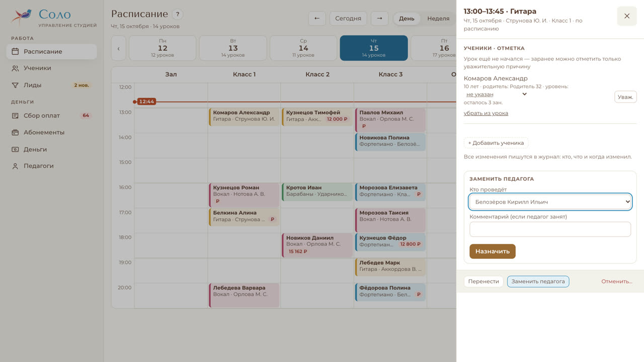
Task: Click the ruble badge on Павлов Михаил lesson
Action: coord(364,126)
